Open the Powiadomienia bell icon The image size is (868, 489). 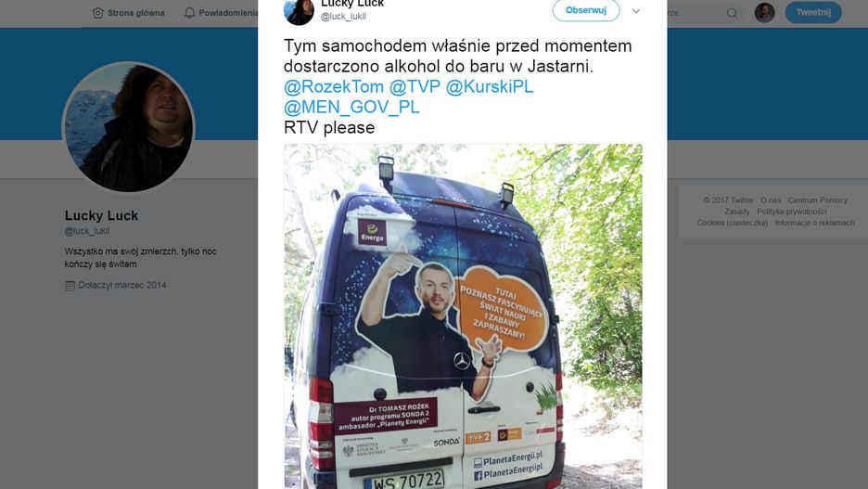pyautogui.click(x=190, y=13)
